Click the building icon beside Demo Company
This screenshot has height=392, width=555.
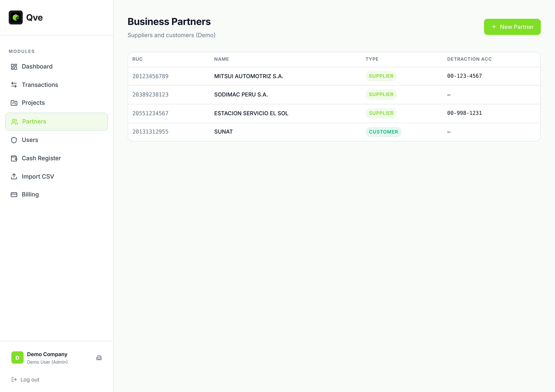tap(99, 358)
